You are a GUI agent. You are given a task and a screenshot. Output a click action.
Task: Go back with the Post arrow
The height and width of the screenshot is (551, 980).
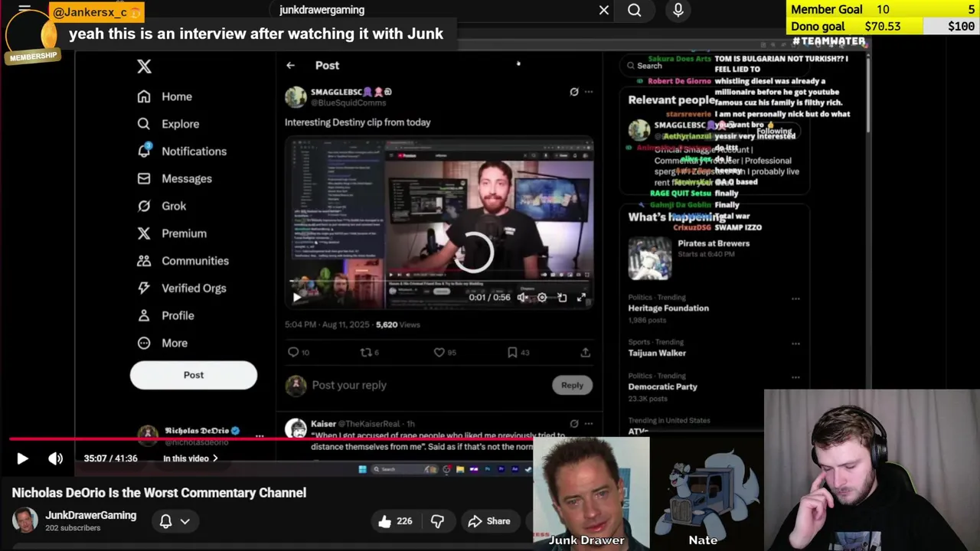click(290, 66)
